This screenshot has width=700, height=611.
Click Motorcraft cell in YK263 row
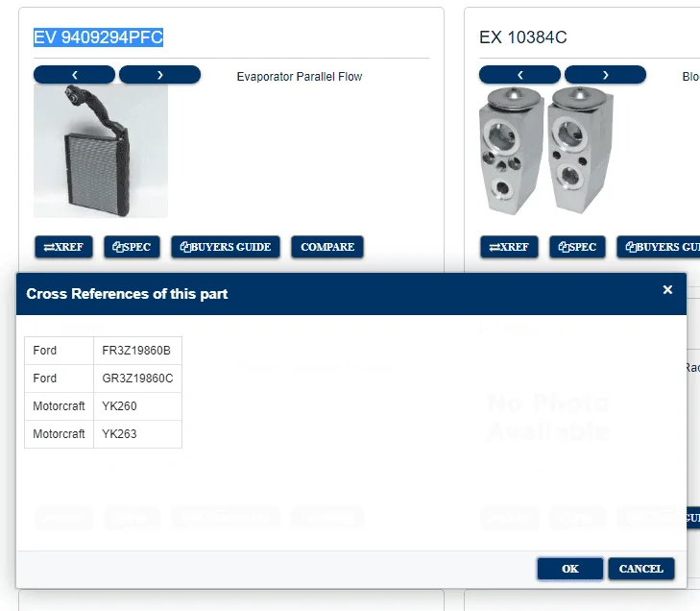click(59, 433)
